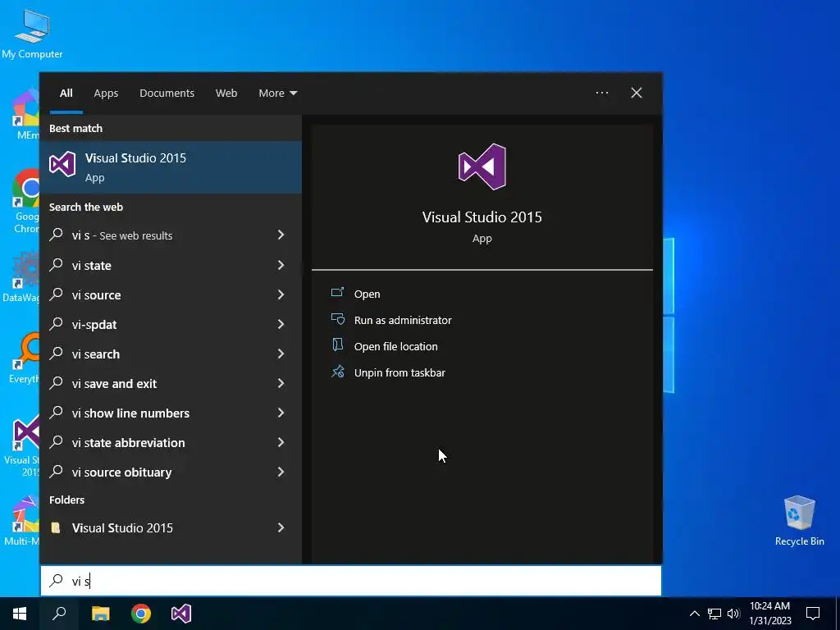Click the large Visual Studio logo in preview pane

click(482, 167)
